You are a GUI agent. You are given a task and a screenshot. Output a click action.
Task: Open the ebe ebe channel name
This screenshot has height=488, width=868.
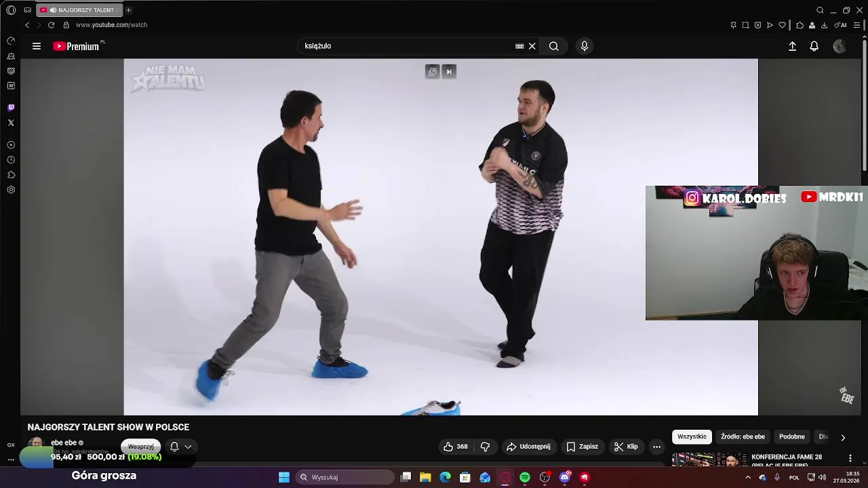point(64,443)
